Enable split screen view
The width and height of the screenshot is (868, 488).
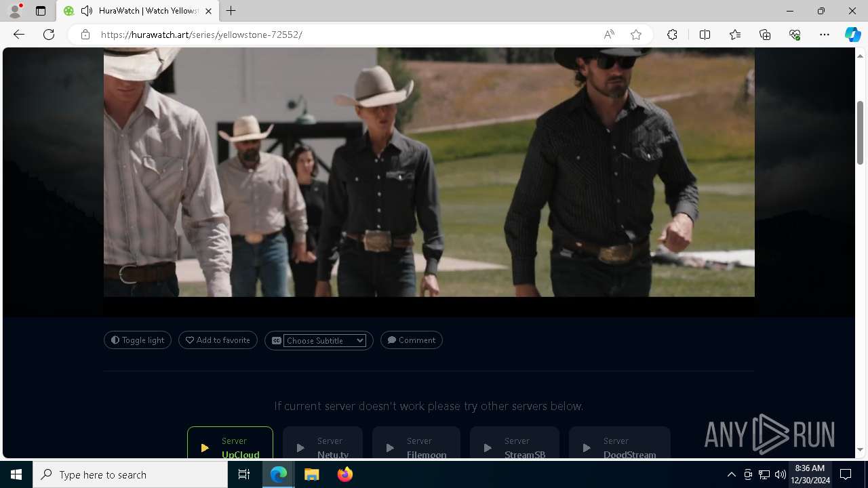point(705,35)
